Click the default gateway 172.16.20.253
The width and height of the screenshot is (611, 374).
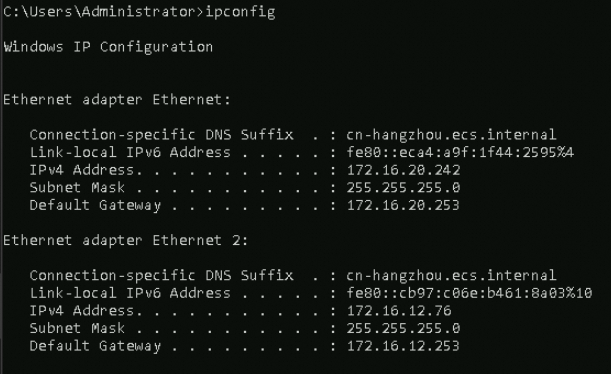tap(403, 205)
